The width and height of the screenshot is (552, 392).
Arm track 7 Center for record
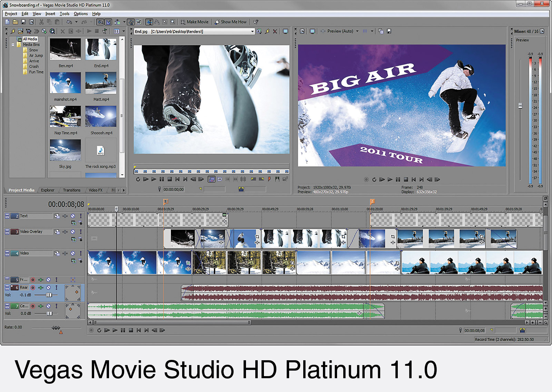pyautogui.click(x=33, y=306)
